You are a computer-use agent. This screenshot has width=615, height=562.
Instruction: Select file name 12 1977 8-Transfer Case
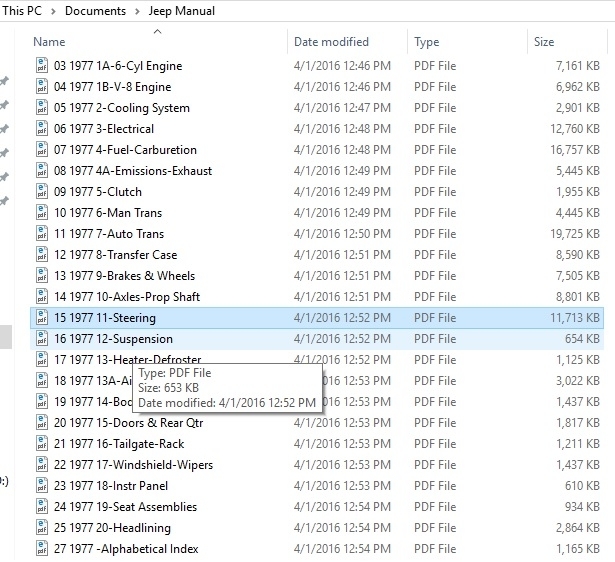[115, 255]
